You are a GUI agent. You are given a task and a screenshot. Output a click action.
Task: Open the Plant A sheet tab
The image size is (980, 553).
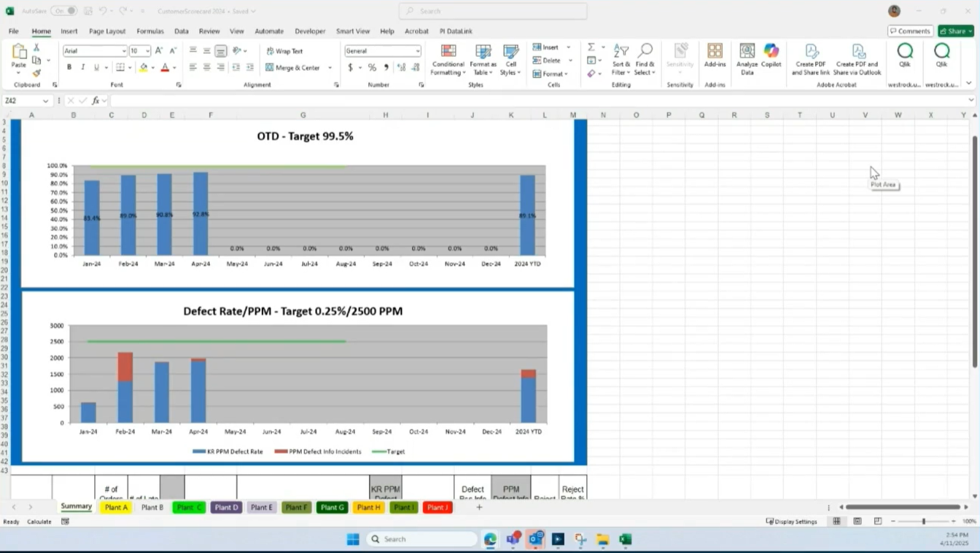click(116, 507)
